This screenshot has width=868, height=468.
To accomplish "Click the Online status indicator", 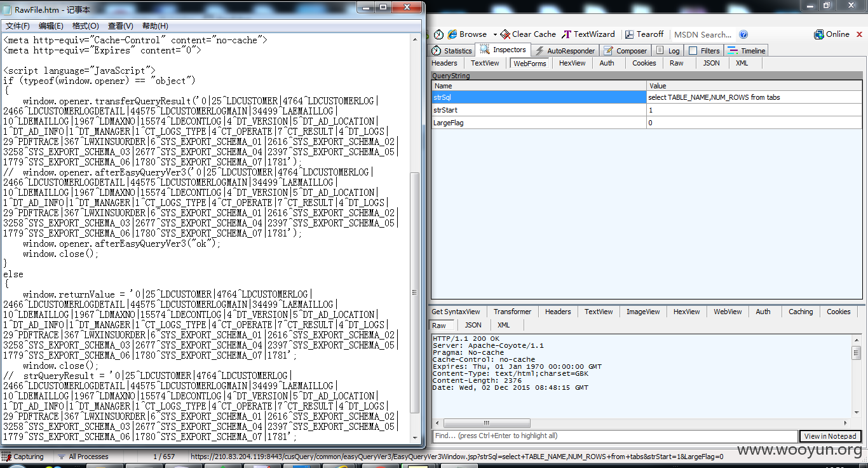I will click(x=832, y=34).
